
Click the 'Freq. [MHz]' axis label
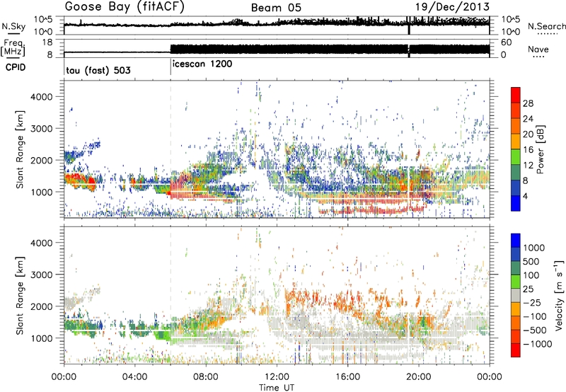pos(13,48)
